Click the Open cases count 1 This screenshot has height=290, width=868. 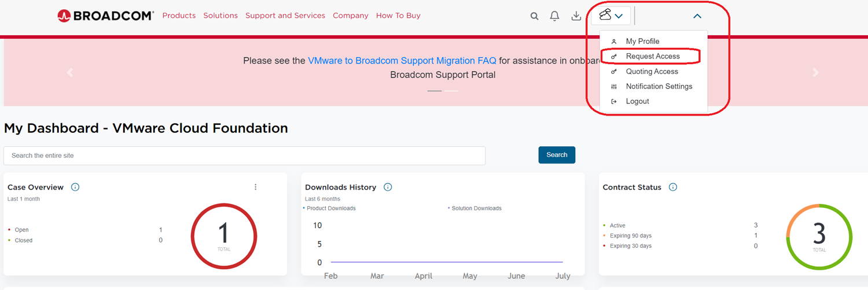click(161, 230)
